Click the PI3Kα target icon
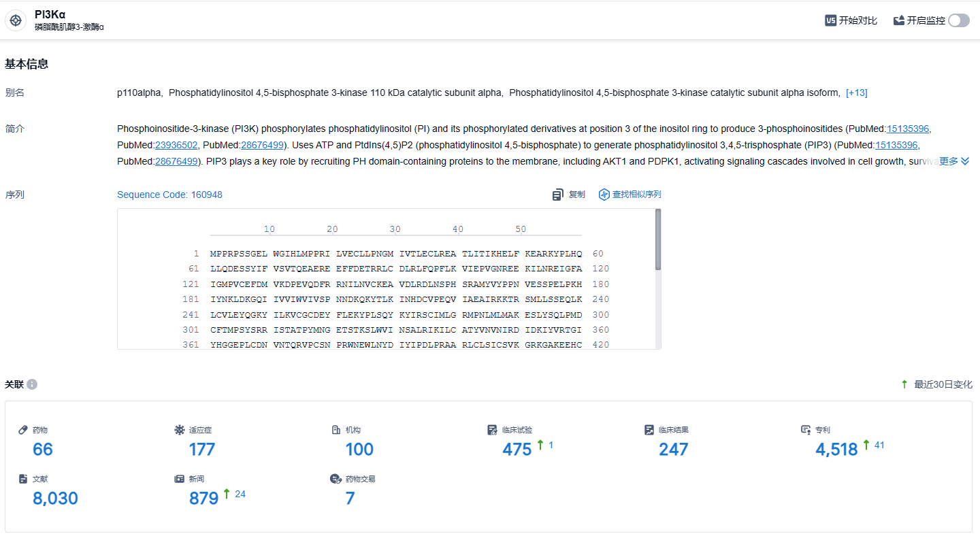Image resolution: width=980 pixels, height=536 pixels. 16,20
